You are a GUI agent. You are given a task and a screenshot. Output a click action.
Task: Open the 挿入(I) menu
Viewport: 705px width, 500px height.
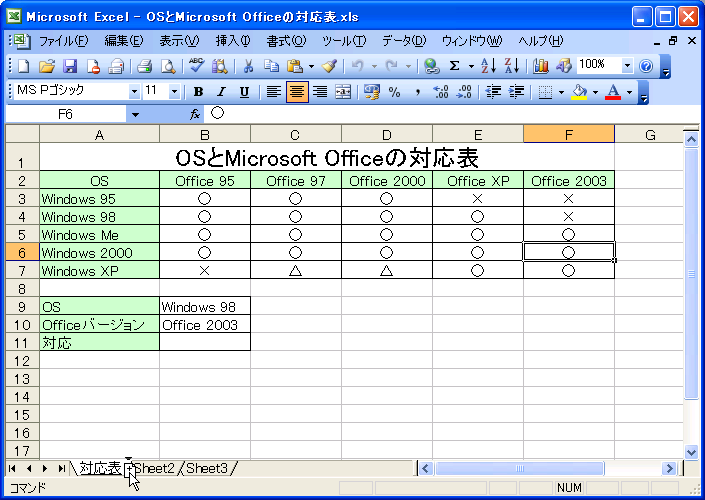(232, 41)
